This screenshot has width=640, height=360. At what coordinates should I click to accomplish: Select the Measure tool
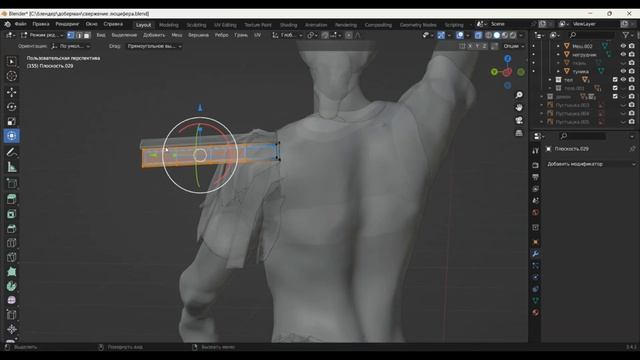click(11, 167)
